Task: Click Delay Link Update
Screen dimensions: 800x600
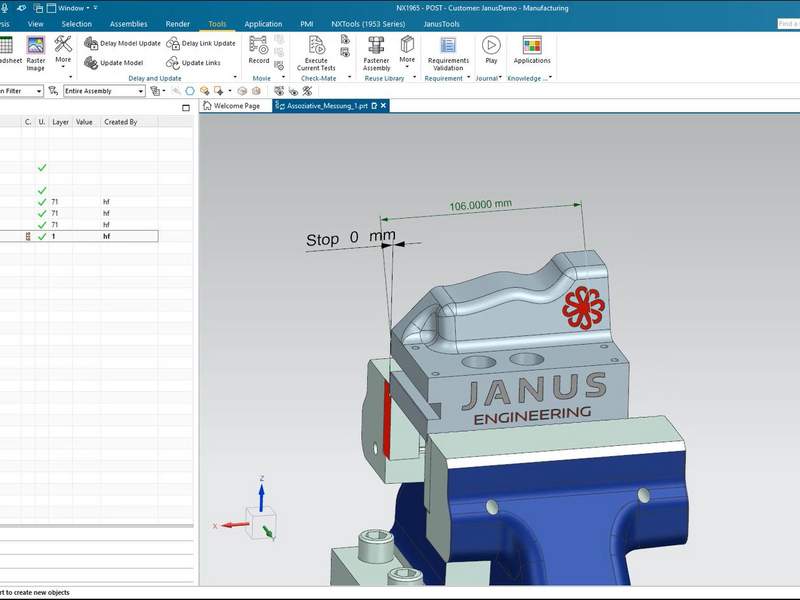Action: coord(201,43)
